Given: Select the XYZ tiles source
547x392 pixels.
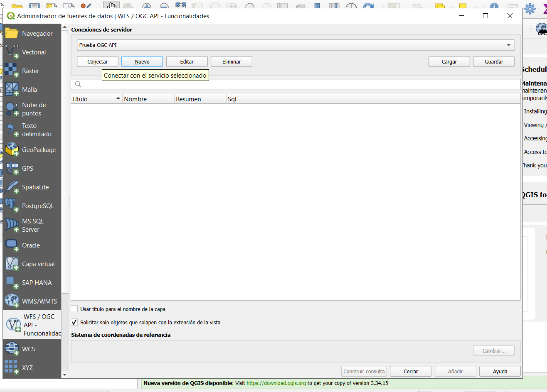Looking at the screenshot, I should pyautogui.click(x=32, y=368).
